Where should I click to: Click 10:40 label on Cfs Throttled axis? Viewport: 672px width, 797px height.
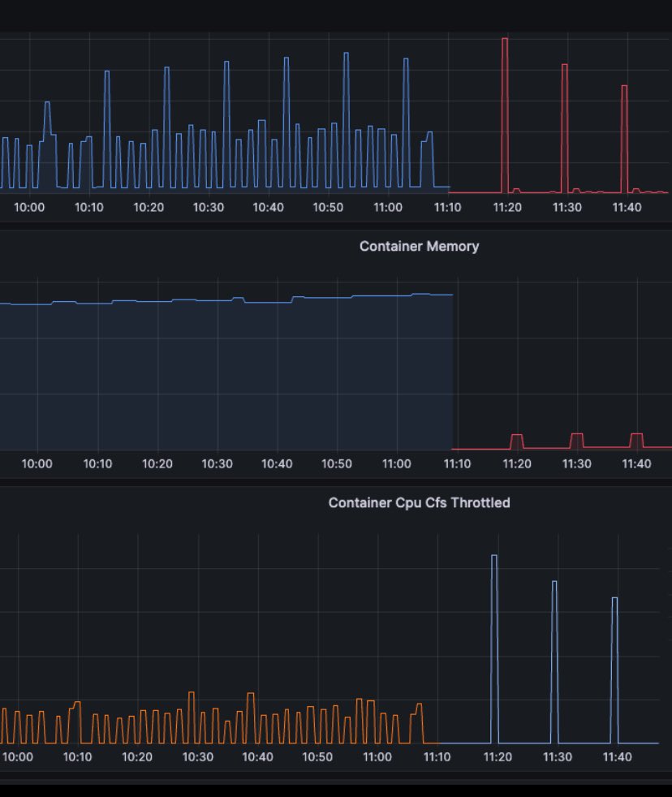[x=257, y=757]
